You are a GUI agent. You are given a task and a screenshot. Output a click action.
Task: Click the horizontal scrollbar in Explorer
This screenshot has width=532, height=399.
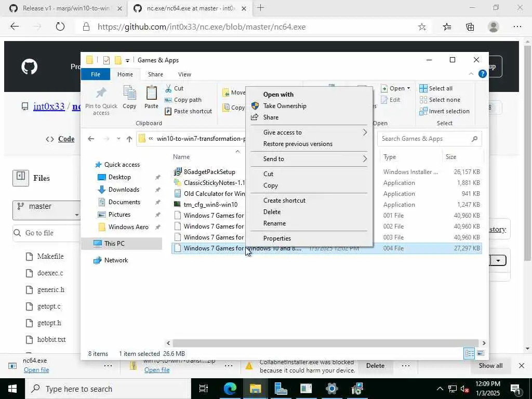pos(326,343)
